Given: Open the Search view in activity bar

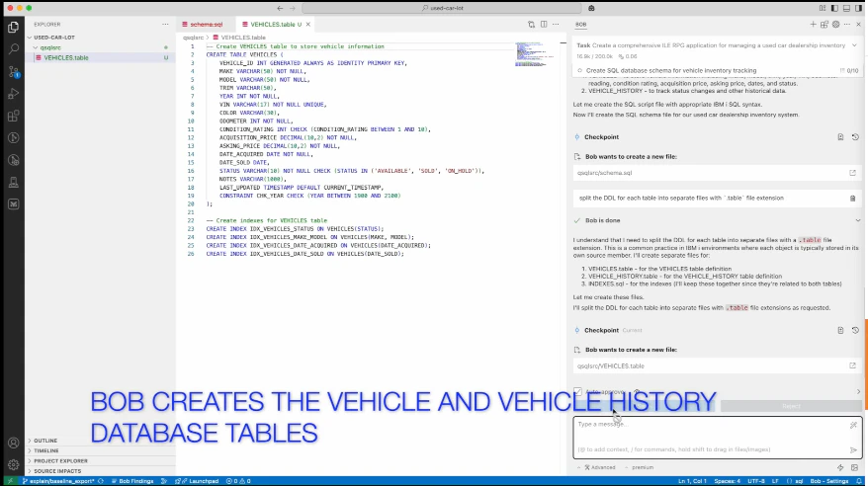Looking at the screenshot, I should click(x=14, y=47).
